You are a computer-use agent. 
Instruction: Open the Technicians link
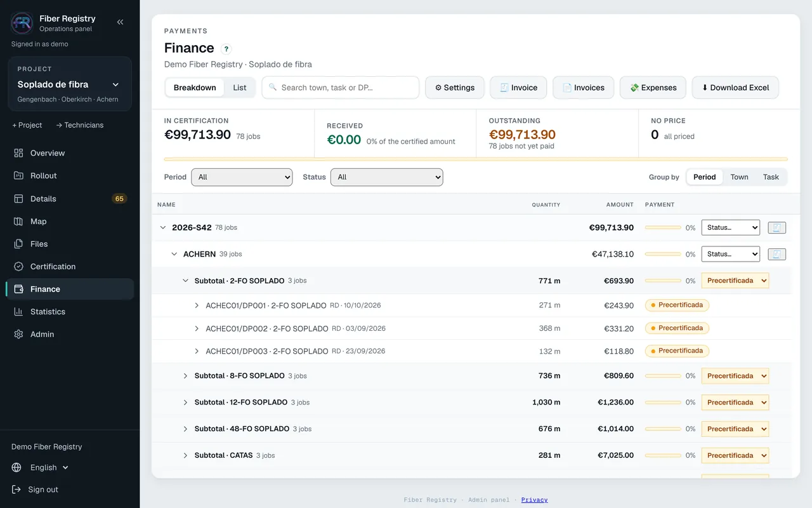click(x=80, y=125)
